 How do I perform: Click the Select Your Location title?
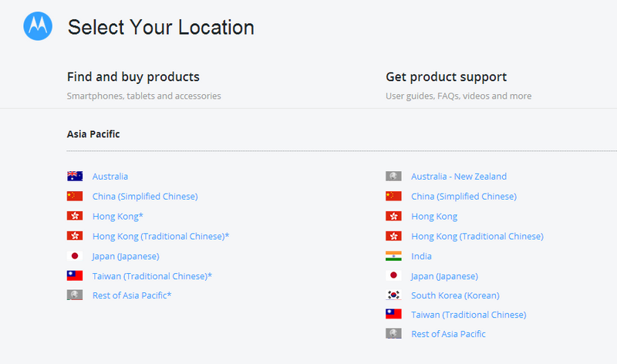point(161,28)
